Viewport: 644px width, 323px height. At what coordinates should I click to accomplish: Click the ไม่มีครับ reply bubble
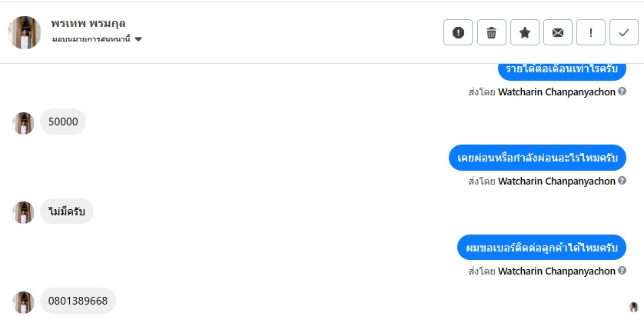click(x=66, y=211)
